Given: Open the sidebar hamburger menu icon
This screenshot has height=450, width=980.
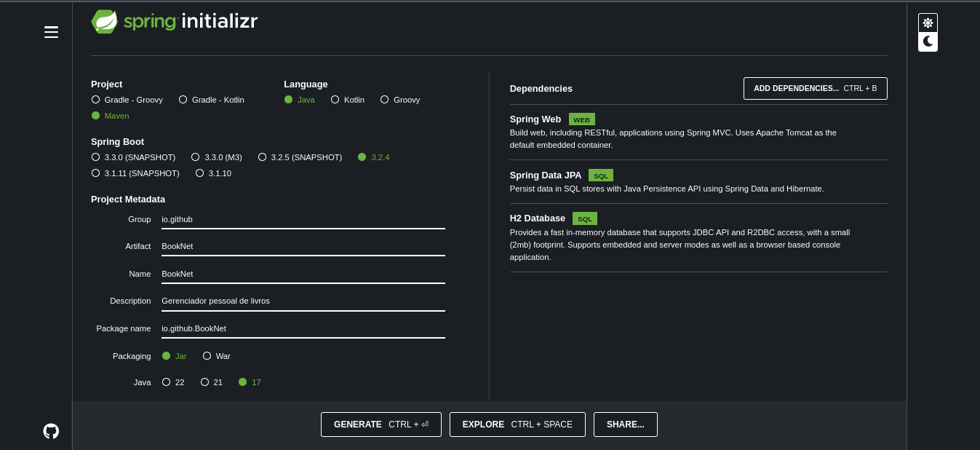Looking at the screenshot, I should 51,32.
